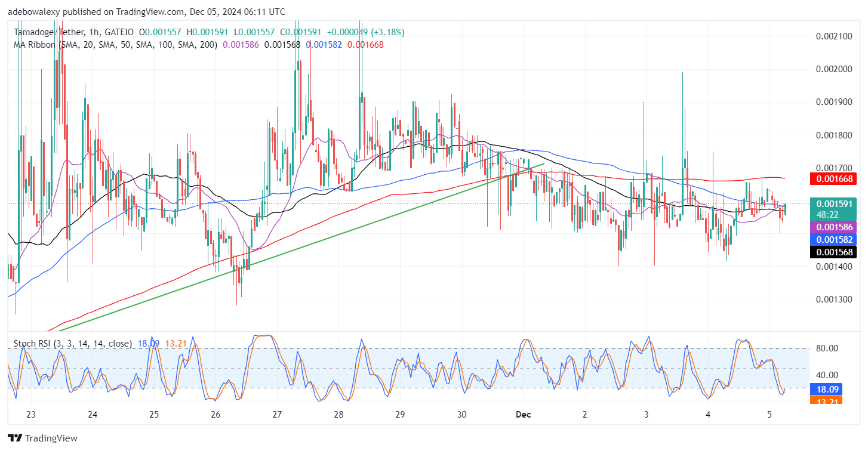Click the date label 26 on time axis

click(216, 414)
